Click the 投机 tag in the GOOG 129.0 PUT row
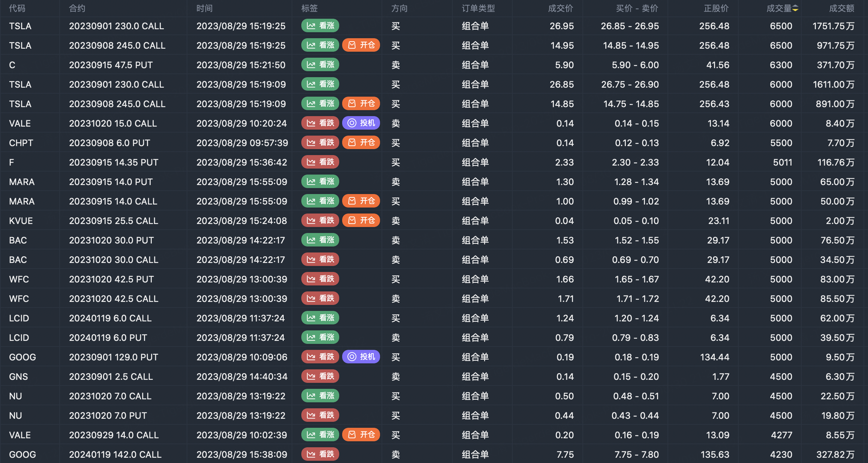The width and height of the screenshot is (868, 463). tap(361, 357)
